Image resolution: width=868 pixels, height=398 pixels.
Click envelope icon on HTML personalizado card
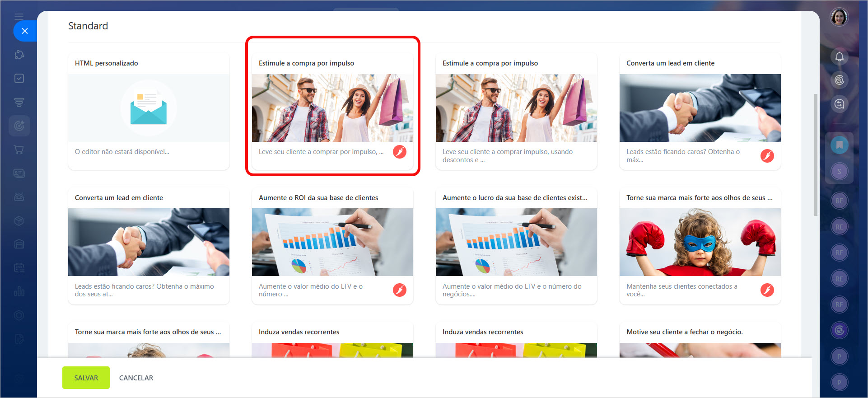tap(149, 108)
